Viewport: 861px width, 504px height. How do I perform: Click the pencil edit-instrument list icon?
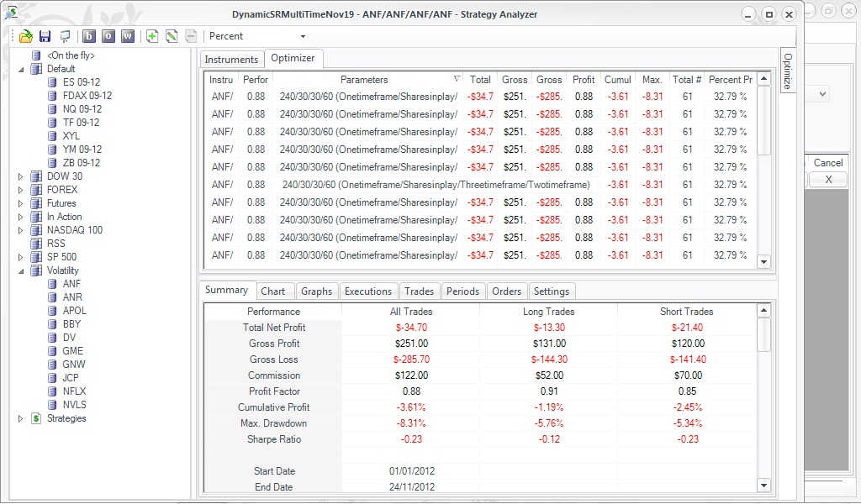click(172, 36)
